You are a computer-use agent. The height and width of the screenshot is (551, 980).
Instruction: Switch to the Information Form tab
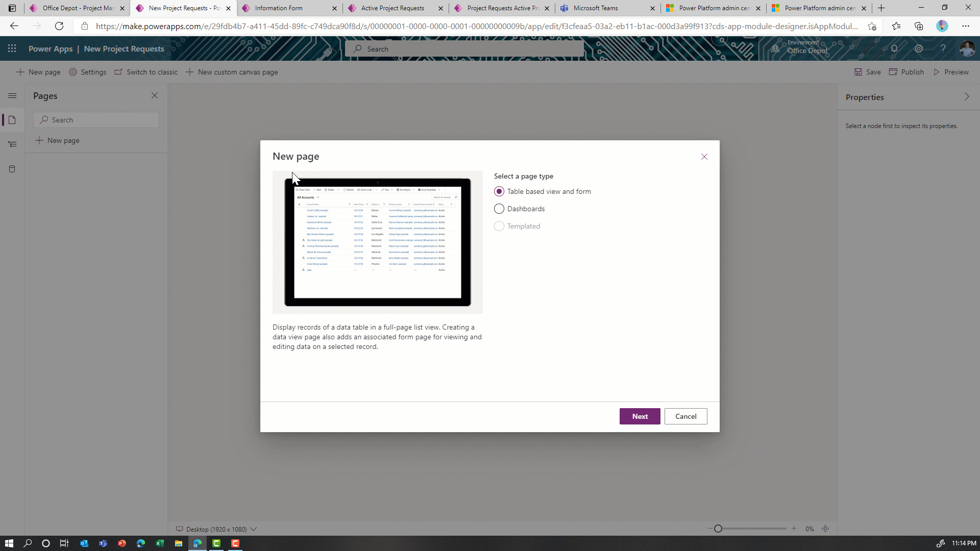(286, 8)
